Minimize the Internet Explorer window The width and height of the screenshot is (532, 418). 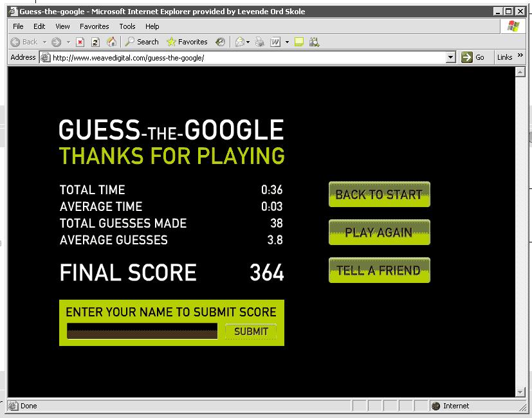tap(498, 12)
